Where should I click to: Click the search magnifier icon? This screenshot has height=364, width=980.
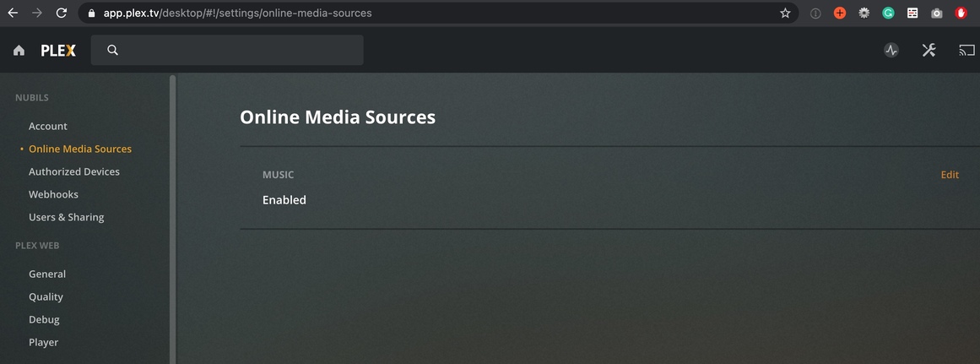112,50
